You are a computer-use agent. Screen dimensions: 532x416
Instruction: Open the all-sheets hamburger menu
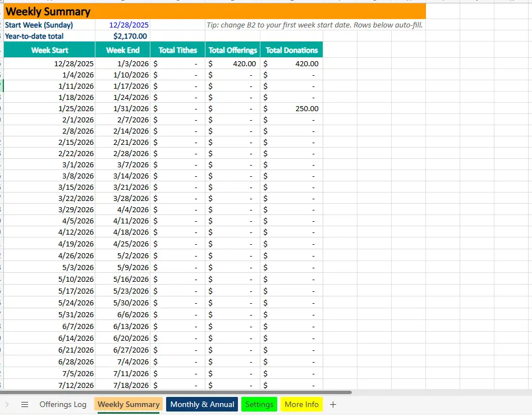click(x=24, y=404)
